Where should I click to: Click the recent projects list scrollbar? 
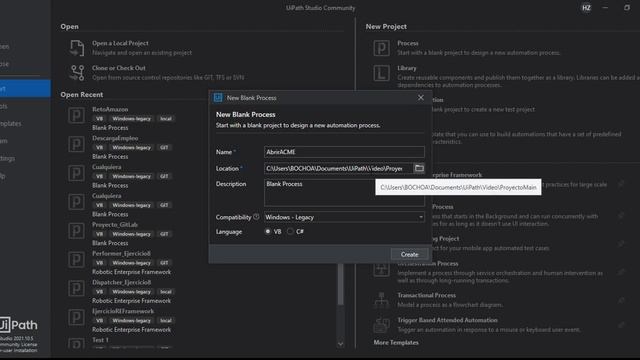coord(340,284)
